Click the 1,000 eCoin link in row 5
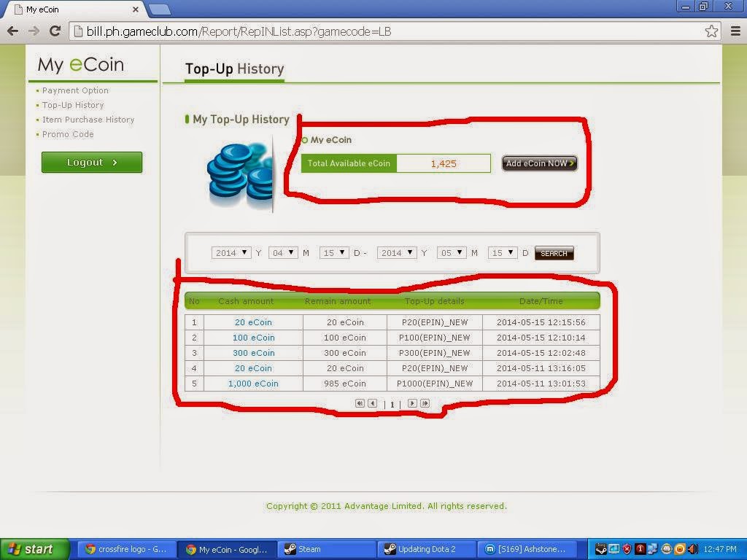 point(253,384)
